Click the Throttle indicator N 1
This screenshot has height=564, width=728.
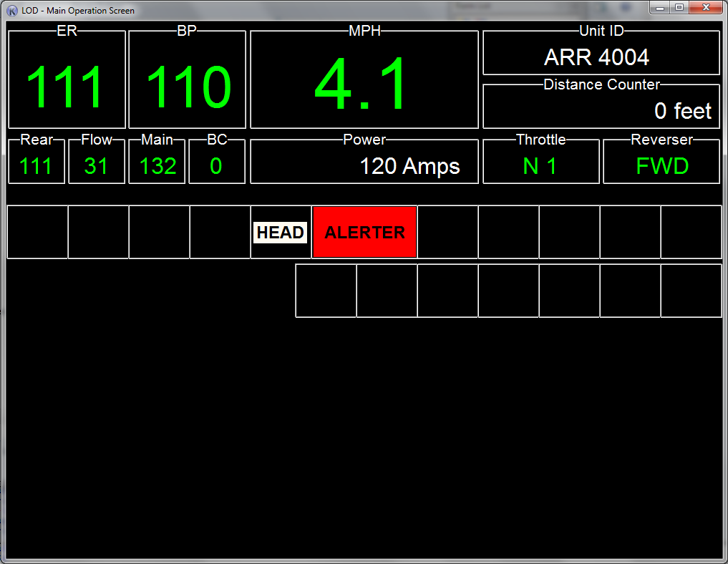(540, 166)
